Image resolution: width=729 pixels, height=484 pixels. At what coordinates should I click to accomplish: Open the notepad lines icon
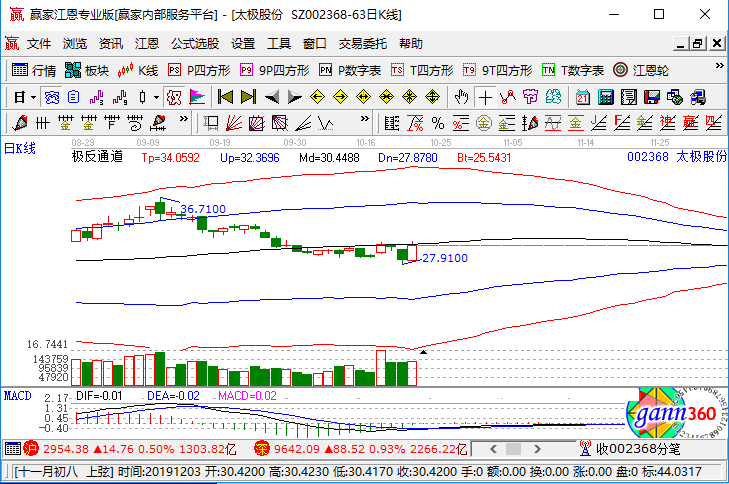pos(629,97)
